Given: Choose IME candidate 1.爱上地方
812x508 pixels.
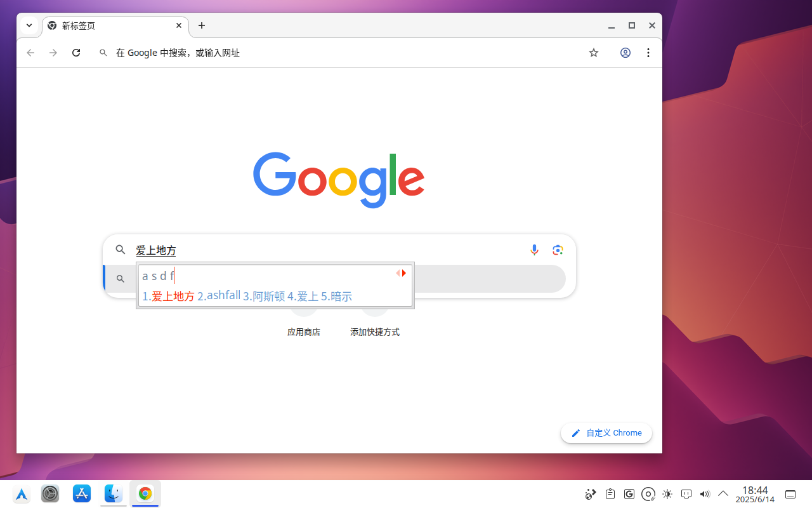Looking at the screenshot, I should pyautogui.click(x=168, y=296).
